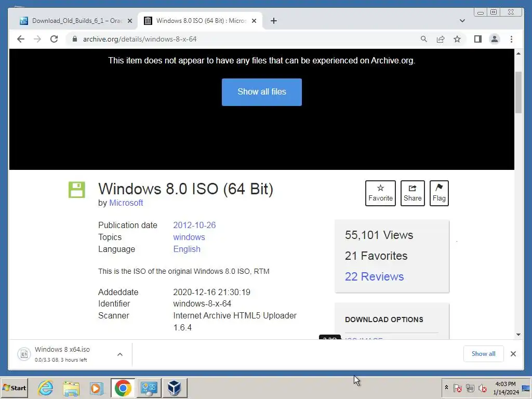532x399 pixels.
Task: Click the page scrollbar up arrow
Action: (518, 54)
